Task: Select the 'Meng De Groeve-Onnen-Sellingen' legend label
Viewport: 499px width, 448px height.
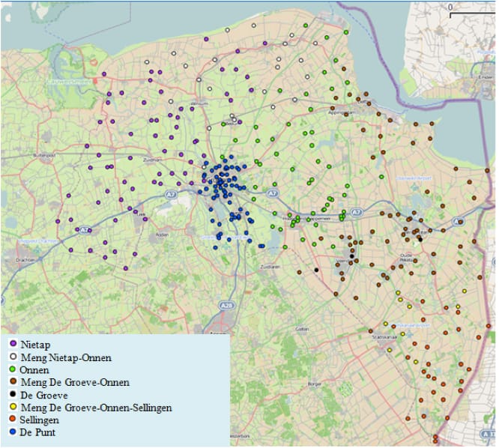Action: pyautogui.click(x=97, y=408)
